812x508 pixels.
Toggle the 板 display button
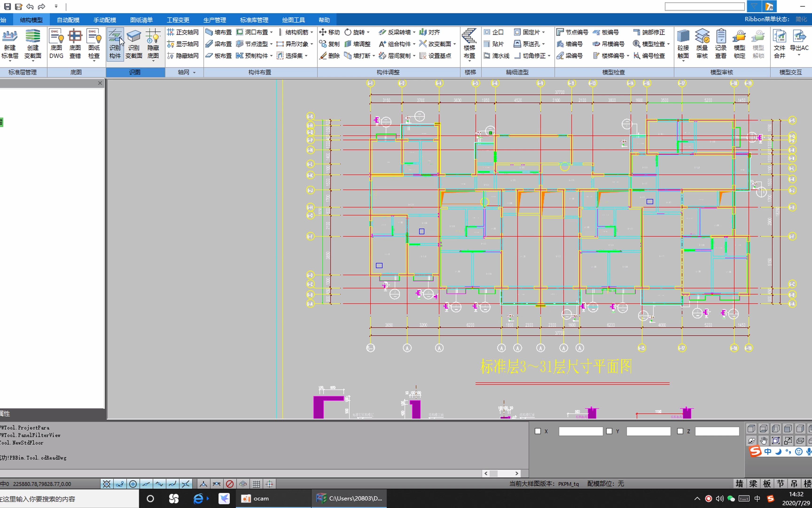click(x=767, y=484)
